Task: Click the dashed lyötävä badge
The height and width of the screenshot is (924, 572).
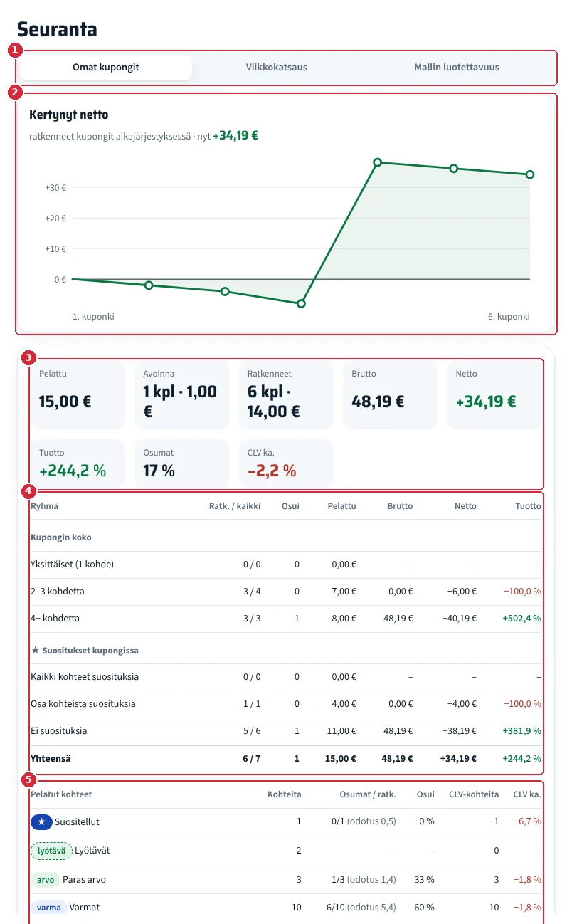Action: (51, 850)
